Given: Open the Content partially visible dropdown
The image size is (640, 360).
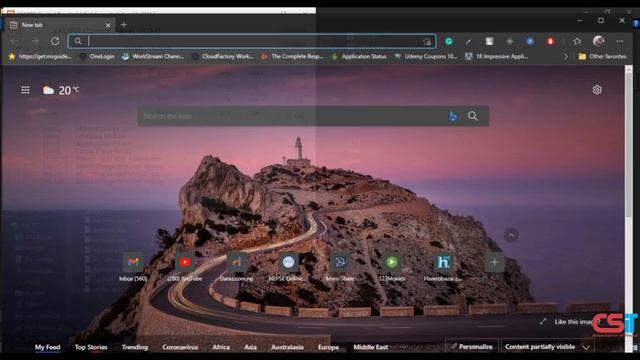Looking at the screenshot, I should pyautogui.click(x=547, y=347).
